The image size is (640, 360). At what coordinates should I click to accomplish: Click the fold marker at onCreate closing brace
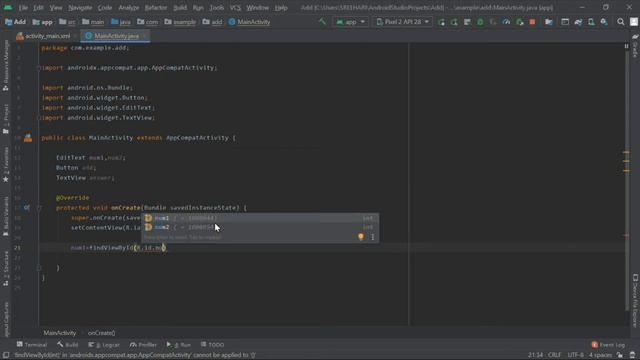(39, 268)
